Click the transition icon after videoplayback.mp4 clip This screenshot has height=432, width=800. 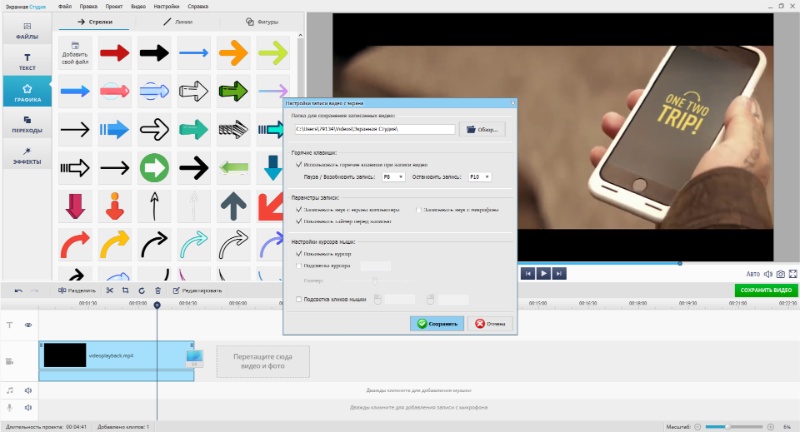pos(194,358)
